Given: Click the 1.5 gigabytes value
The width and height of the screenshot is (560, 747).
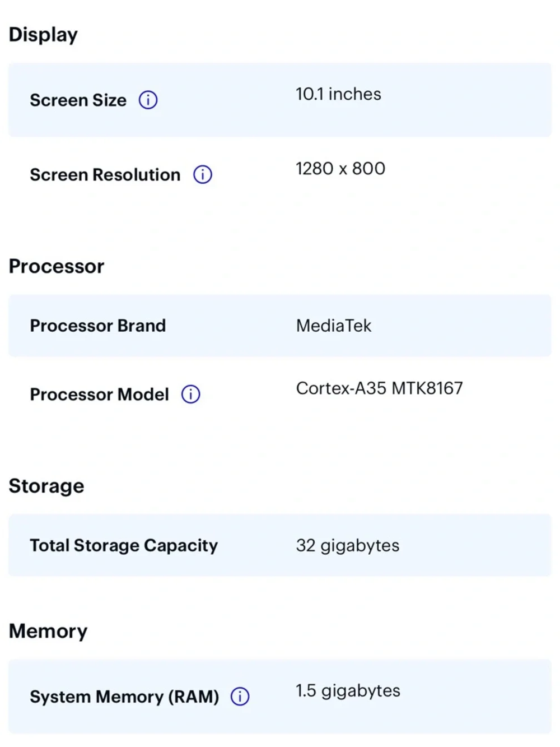Looking at the screenshot, I should click(x=348, y=691).
